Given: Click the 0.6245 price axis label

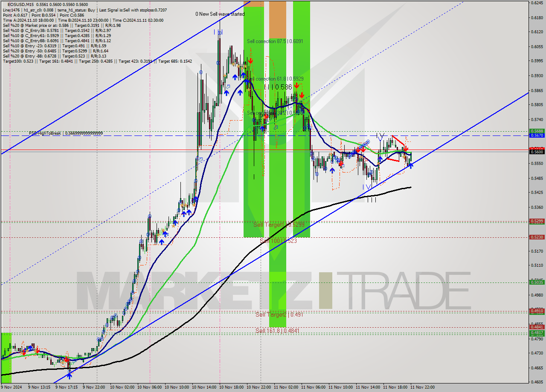Looking at the screenshot, I should (x=537, y=3).
